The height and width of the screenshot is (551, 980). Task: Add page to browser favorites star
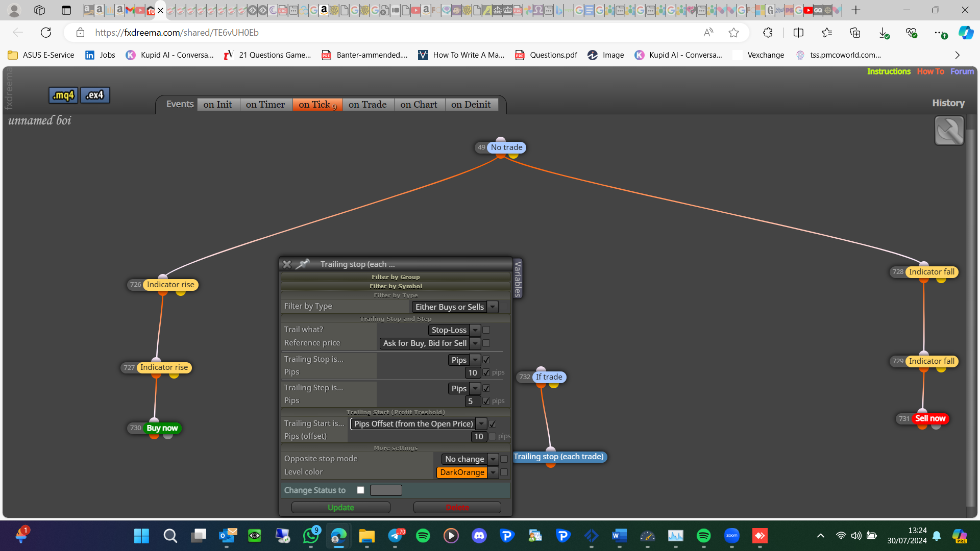pos(733,33)
